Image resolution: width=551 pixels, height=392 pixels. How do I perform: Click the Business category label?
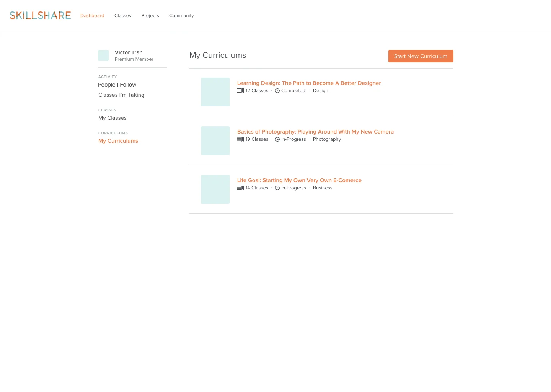pyautogui.click(x=323, y=188)
